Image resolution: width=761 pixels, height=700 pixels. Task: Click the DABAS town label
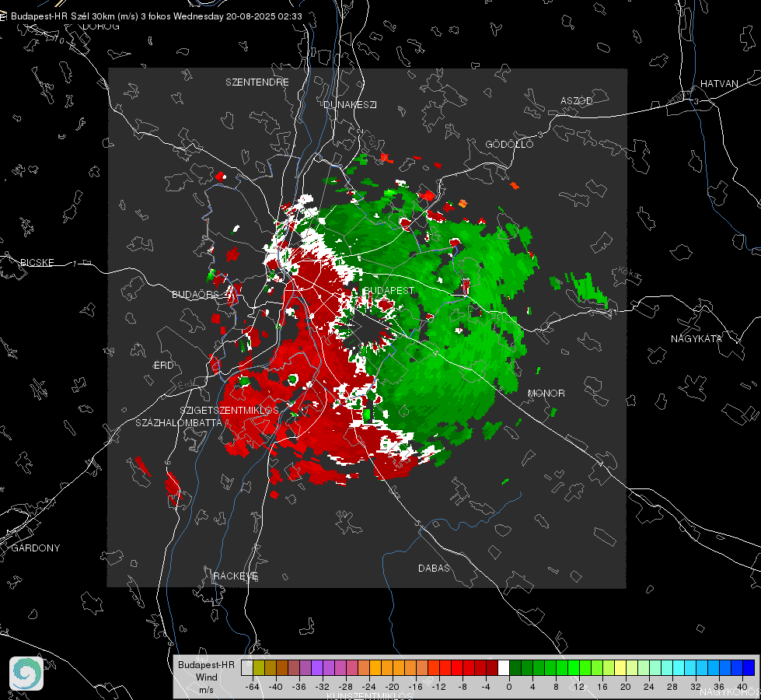tap(434, 569)
